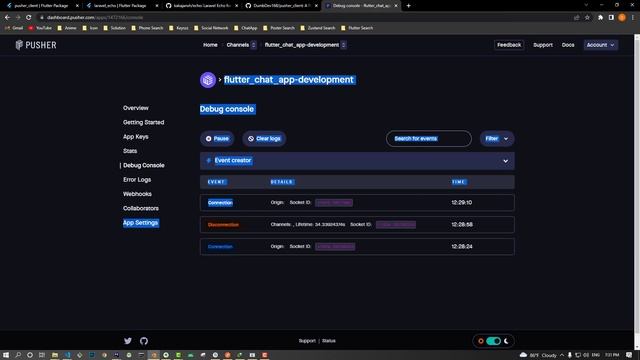Bookmark this page with star icon
The height and width of the screenshot is (360, 640).
[587, 18]
